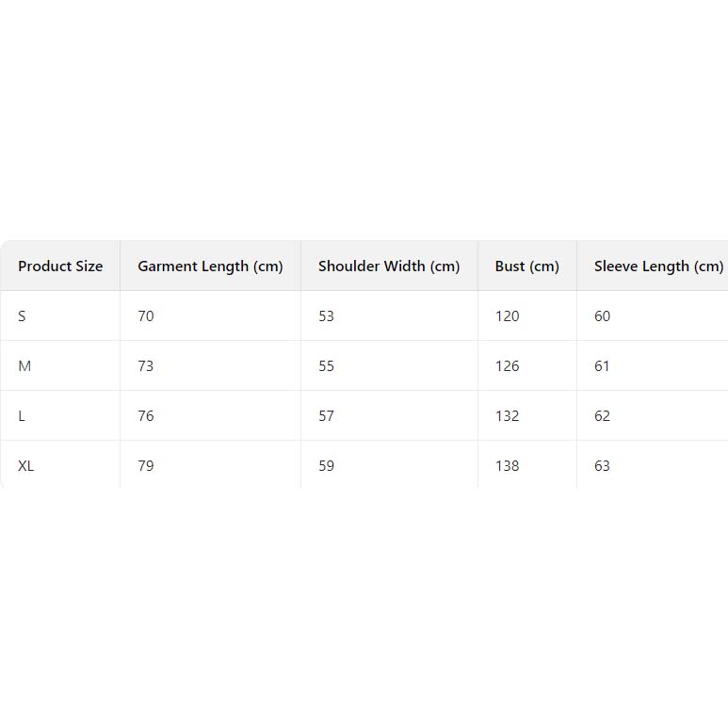Select the XL size row label

tap(26, 466)
